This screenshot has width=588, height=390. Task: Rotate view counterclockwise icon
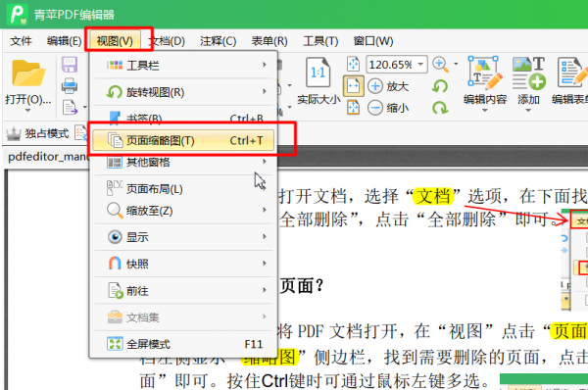tap(440, 86)
